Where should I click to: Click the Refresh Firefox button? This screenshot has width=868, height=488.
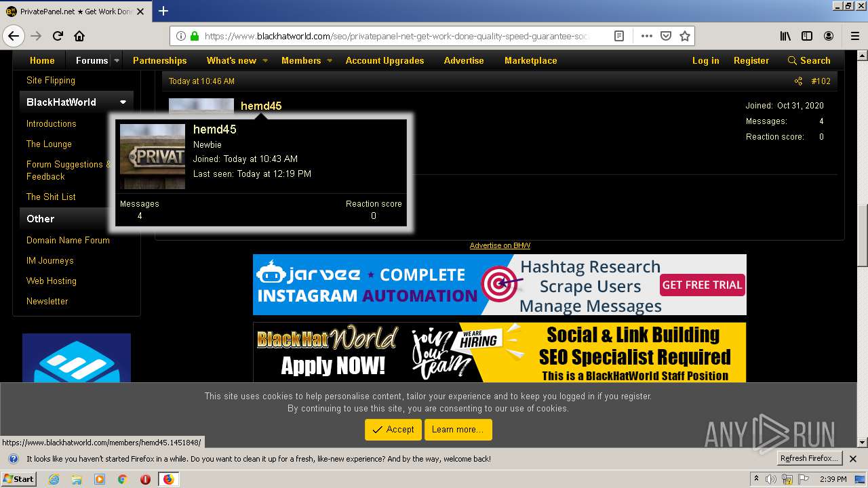pos(809,459)
